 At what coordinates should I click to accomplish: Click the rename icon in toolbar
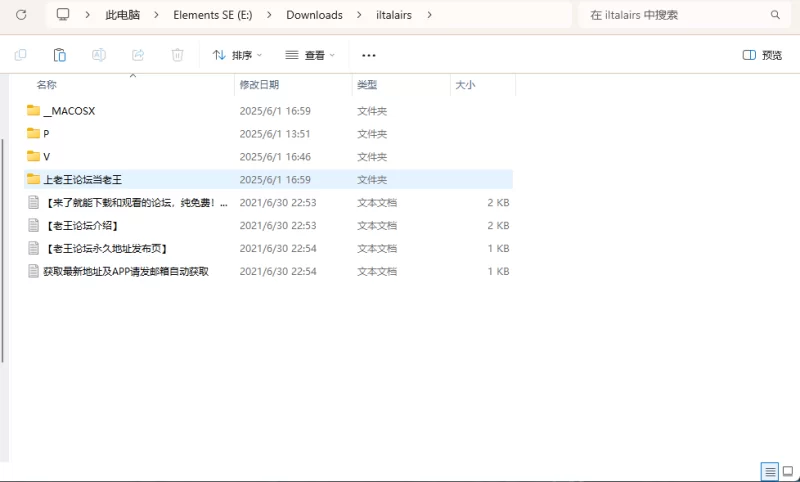tap(99, 55)
